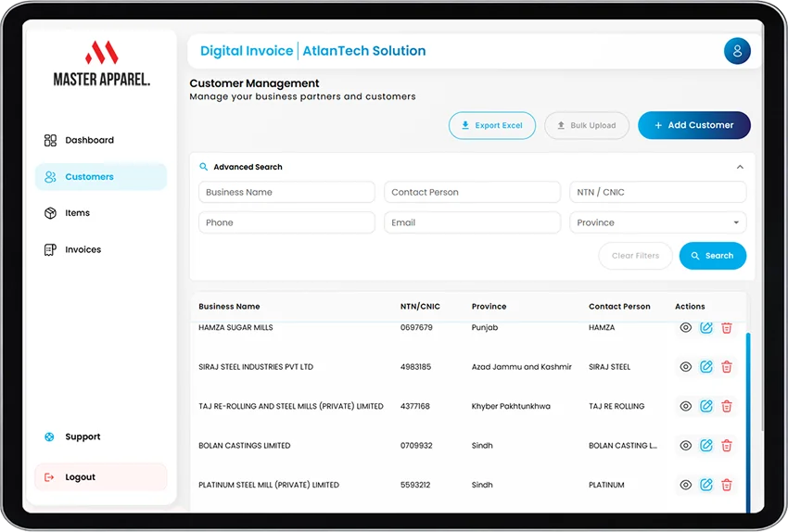Screen dimensions: 788x532
Task: View HAMZA SUGAR MILLS customer details
Action: click(x=685, y=327)
